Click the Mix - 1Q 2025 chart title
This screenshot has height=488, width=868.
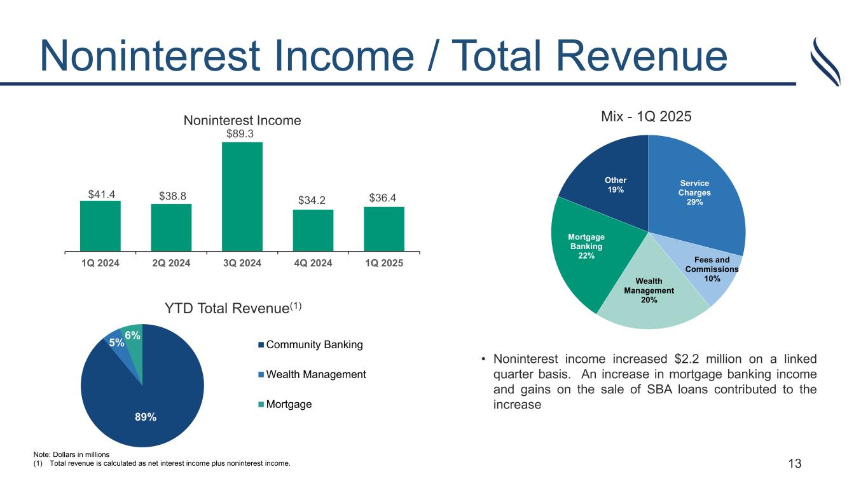[647, 118]
